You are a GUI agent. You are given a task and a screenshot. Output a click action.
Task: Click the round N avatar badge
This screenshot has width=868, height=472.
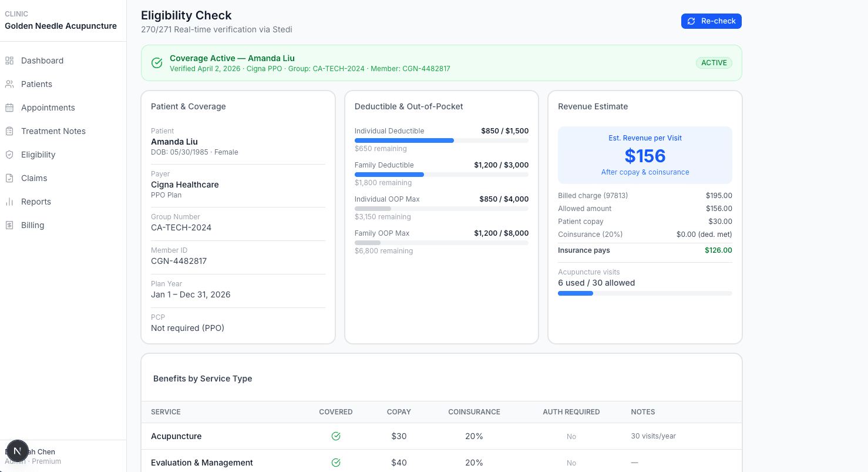pos(17,451)
